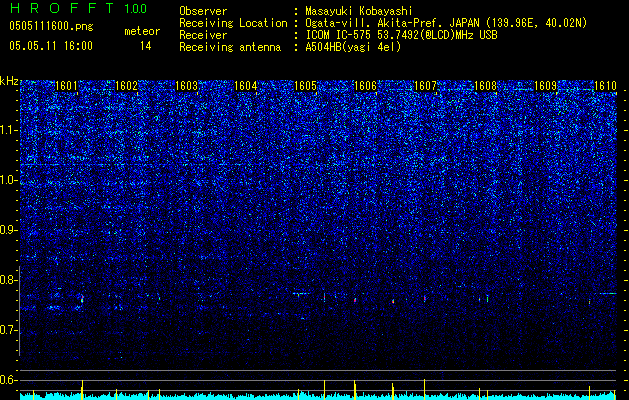Click the 1602 time marker

126,85
